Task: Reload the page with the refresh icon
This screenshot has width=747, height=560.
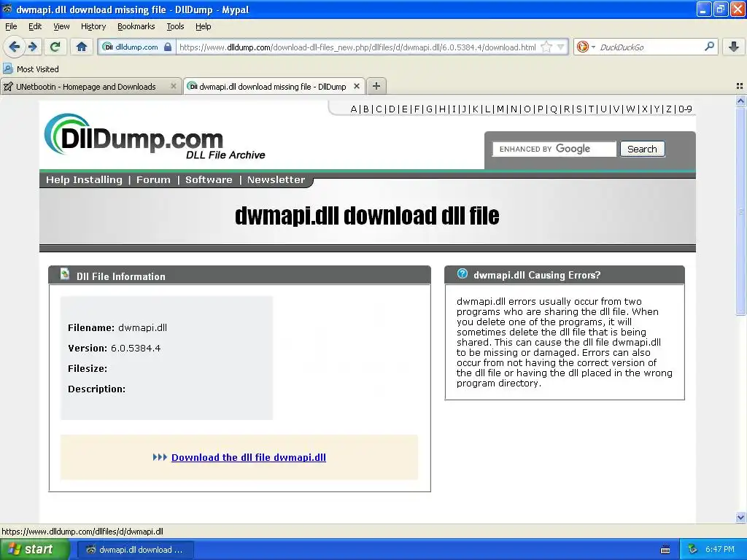Action: pos(55,47)
